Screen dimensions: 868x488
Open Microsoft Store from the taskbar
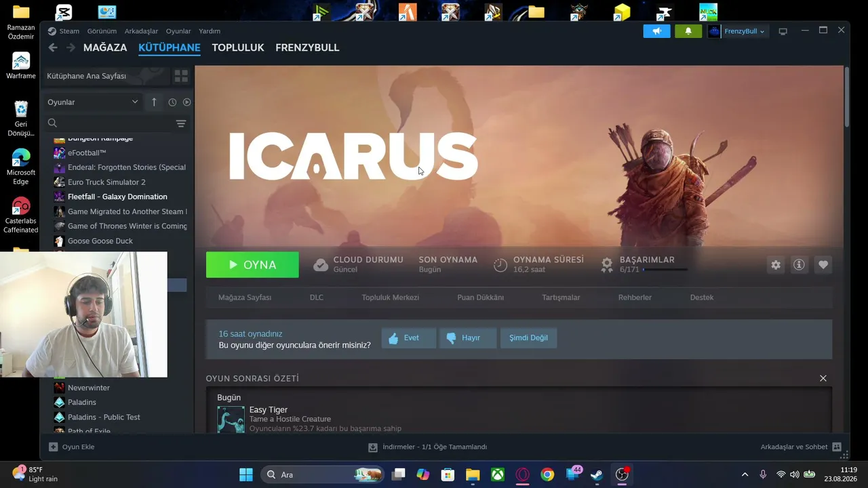[x=448, y=474]
